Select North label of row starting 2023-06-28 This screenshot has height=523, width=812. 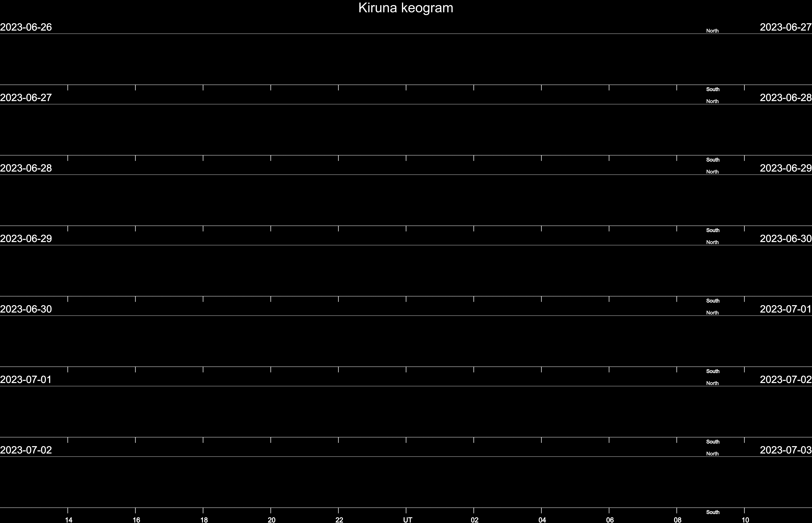(712, 172)
